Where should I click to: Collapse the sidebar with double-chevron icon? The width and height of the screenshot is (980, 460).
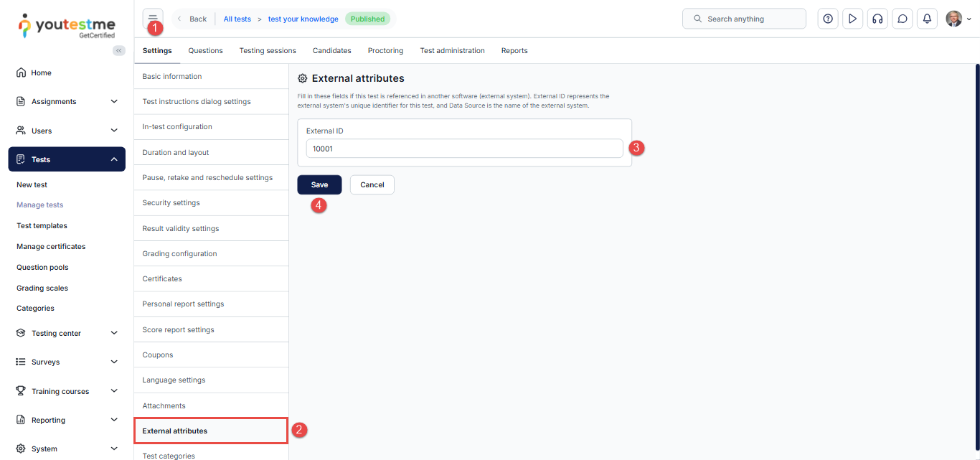point(119,50)
